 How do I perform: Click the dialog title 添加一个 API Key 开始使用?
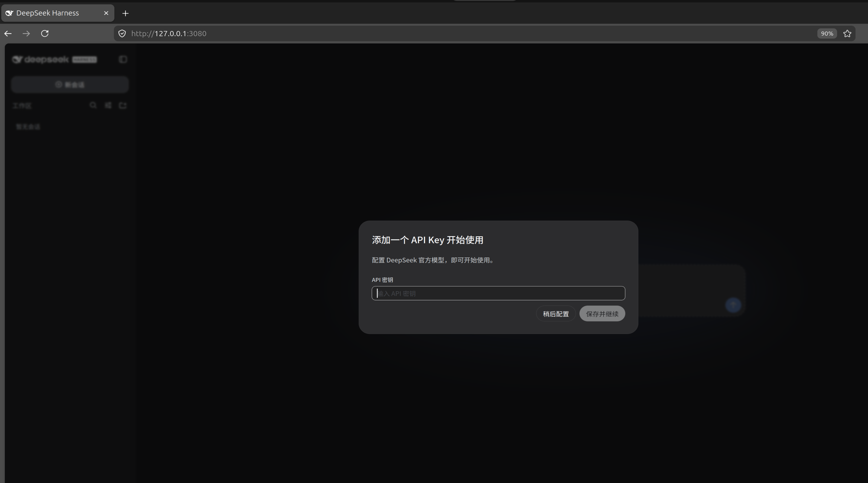(427, 240)
